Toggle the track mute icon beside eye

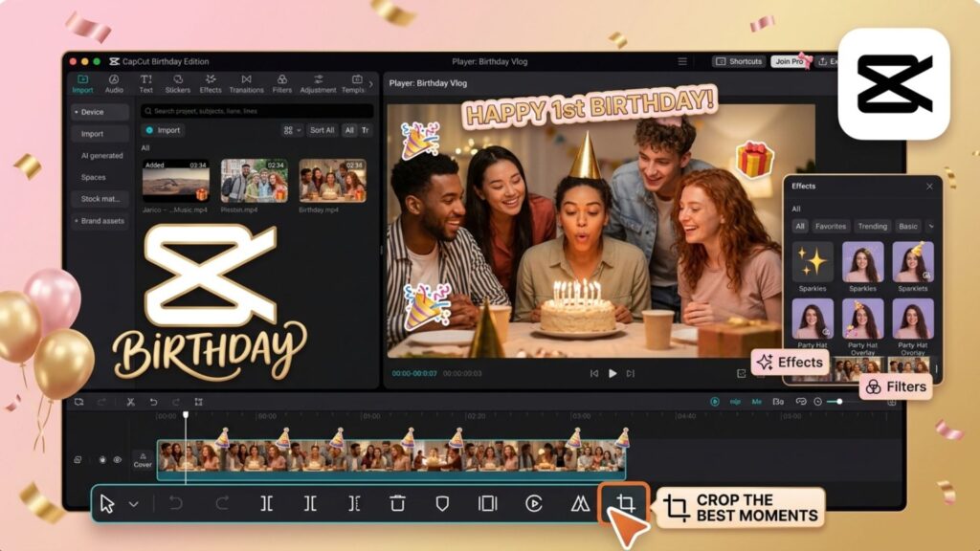click(102, 460)
